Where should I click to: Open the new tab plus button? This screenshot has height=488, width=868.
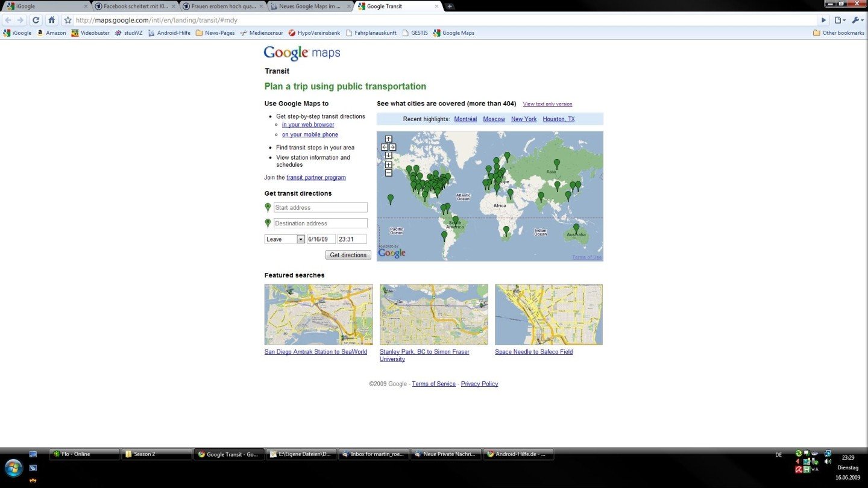coord(450,6)
